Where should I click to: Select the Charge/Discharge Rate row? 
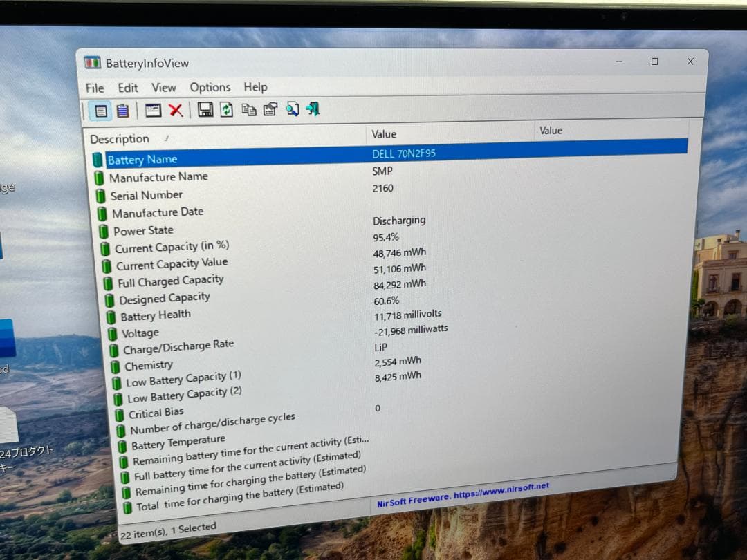[178, 347]
